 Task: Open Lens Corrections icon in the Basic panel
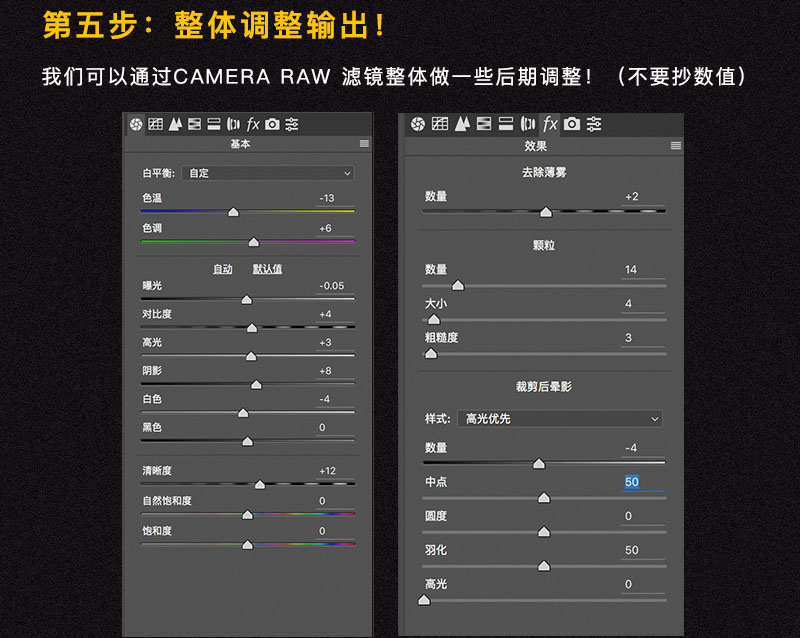[233, 124]
